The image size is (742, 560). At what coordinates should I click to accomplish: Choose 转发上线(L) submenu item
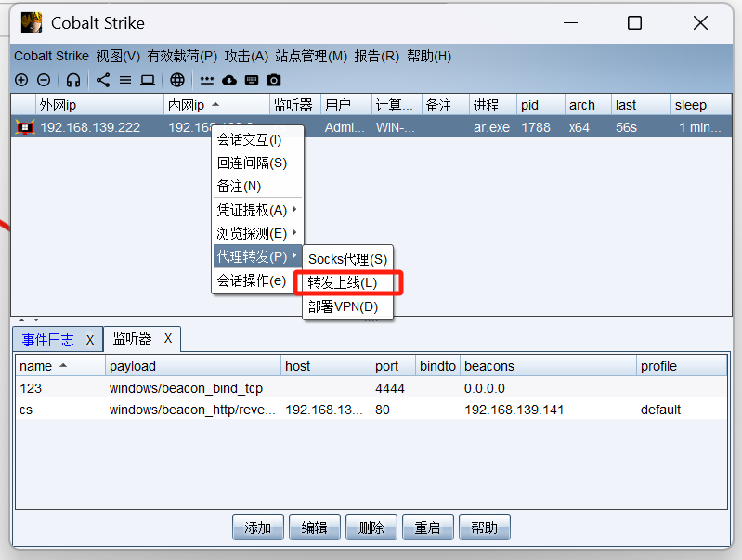pos(348,283)
